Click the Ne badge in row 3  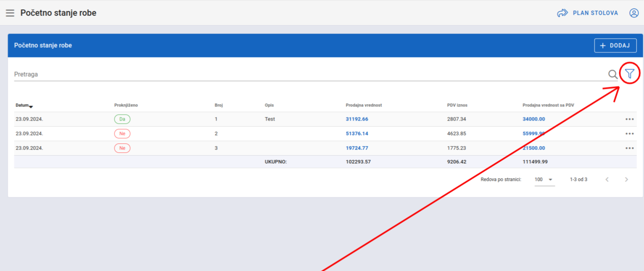122,148
